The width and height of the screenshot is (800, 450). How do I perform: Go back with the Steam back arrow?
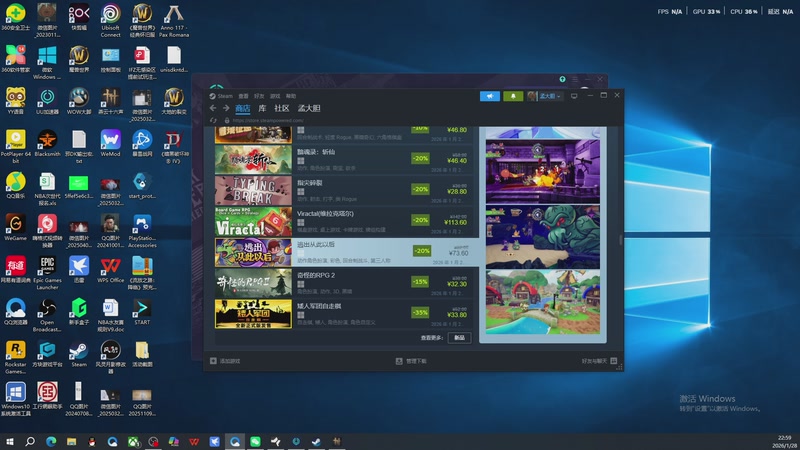(x=213, y=108)
